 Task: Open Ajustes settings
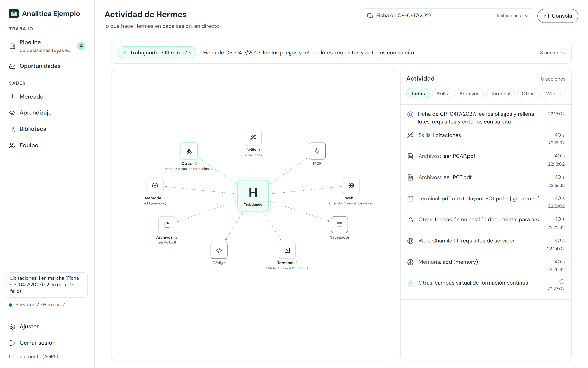[x=47, y=326]
